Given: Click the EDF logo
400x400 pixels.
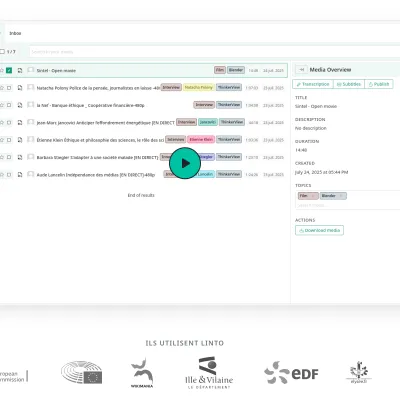Looking at the screenshot, I should tap(291, 373).
